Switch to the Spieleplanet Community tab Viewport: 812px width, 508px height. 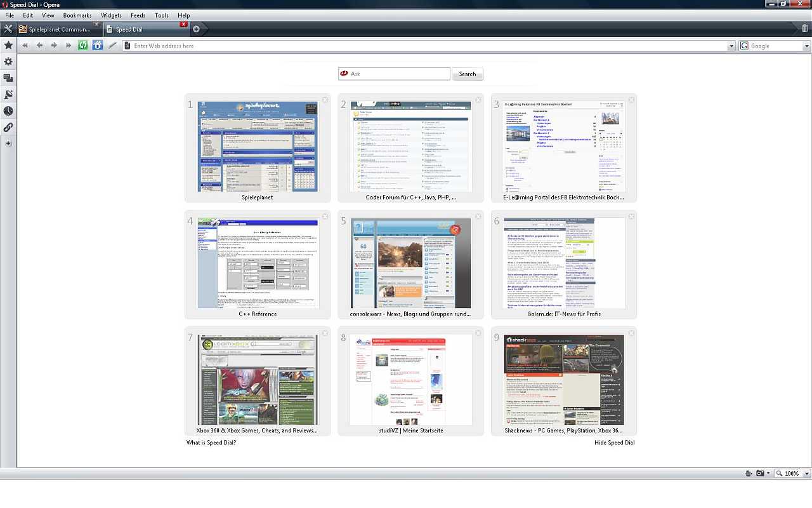(59, 29)
